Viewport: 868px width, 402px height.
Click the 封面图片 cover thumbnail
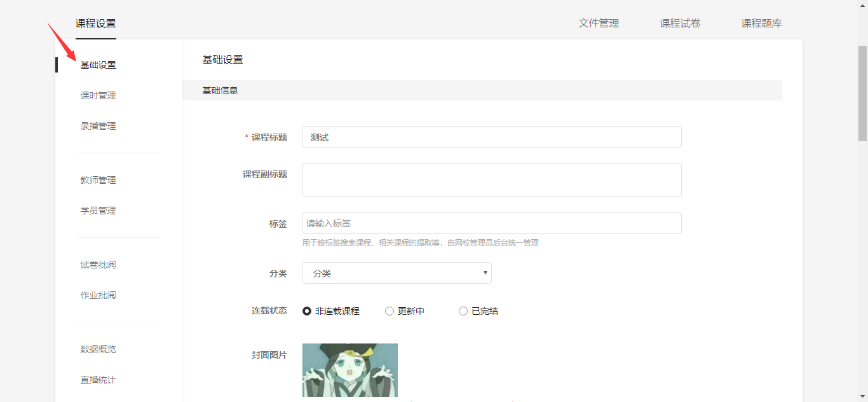click(349, 370)
